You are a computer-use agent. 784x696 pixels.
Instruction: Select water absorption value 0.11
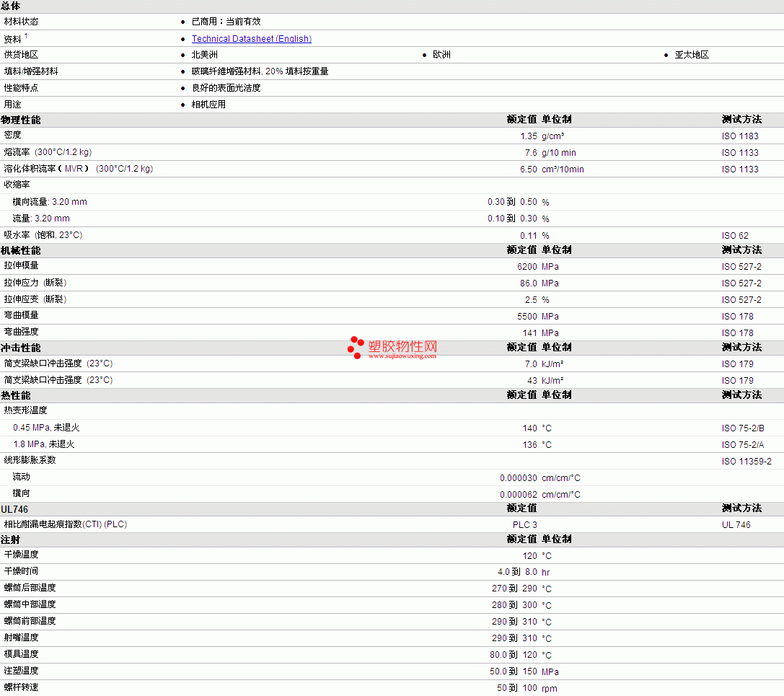[529, 236]
